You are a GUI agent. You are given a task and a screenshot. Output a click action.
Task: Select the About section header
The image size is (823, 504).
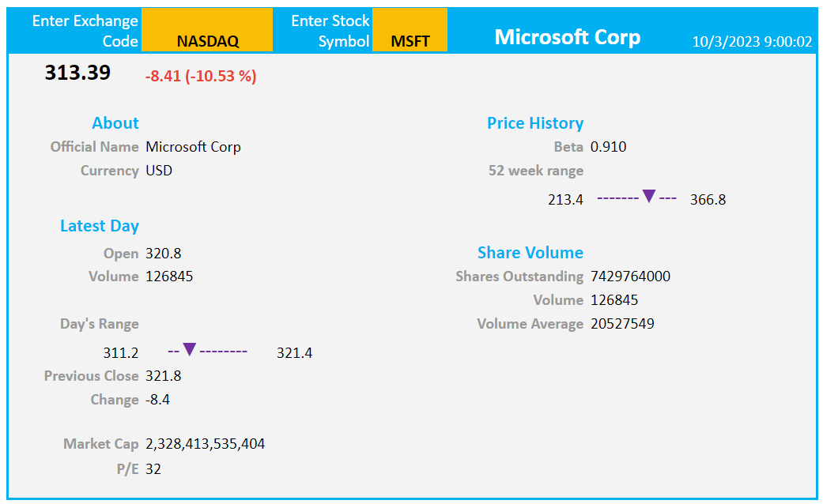coord(115,122)
